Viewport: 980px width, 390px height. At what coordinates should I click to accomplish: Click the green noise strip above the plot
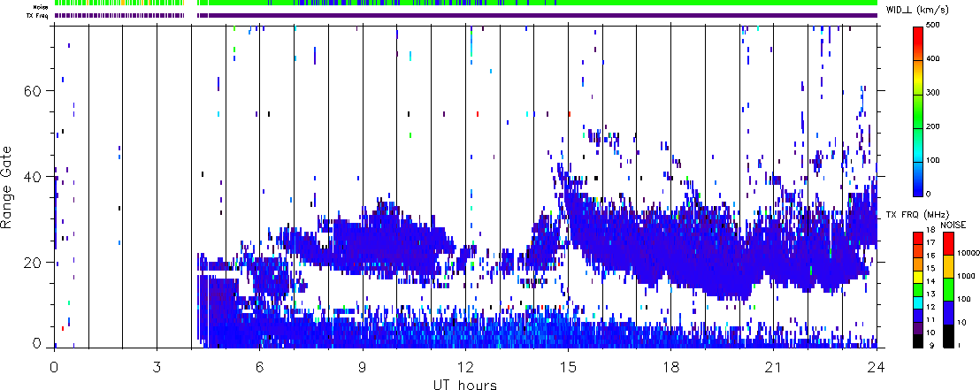(465, 3)
